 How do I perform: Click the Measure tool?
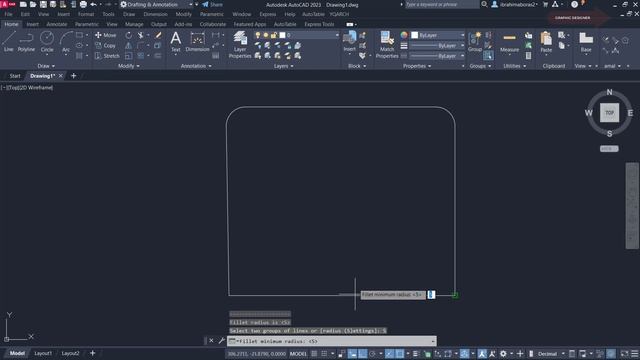509,42
